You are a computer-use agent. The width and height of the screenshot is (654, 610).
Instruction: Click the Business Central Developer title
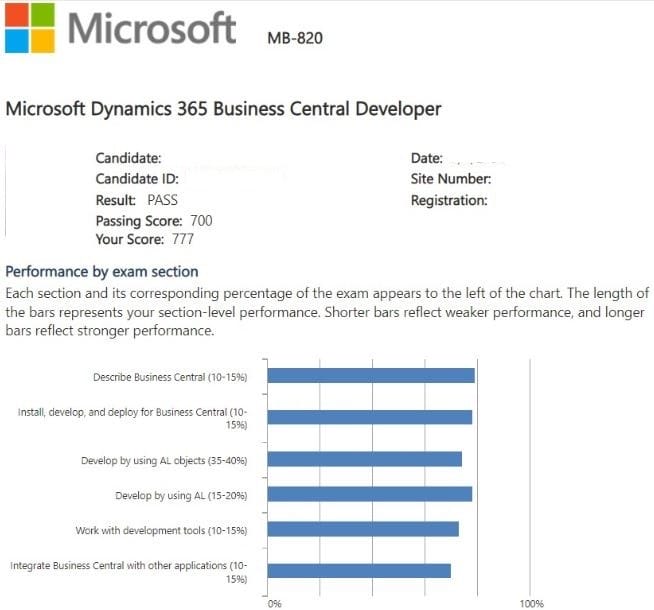223,108
